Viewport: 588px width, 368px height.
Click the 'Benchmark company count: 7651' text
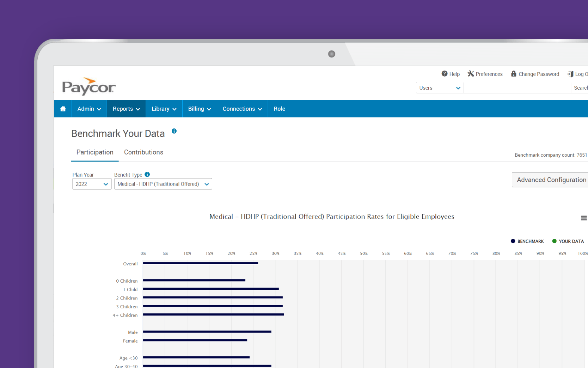click(551, 155)
